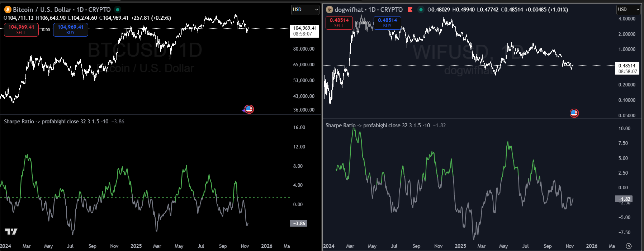Click the 0.10000 price axis label

point(627,100)
